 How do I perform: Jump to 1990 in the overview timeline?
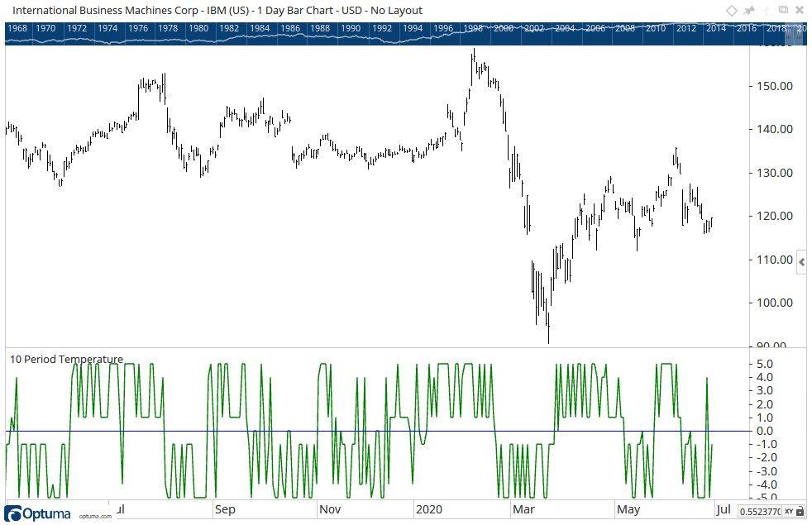coord(351,28)
